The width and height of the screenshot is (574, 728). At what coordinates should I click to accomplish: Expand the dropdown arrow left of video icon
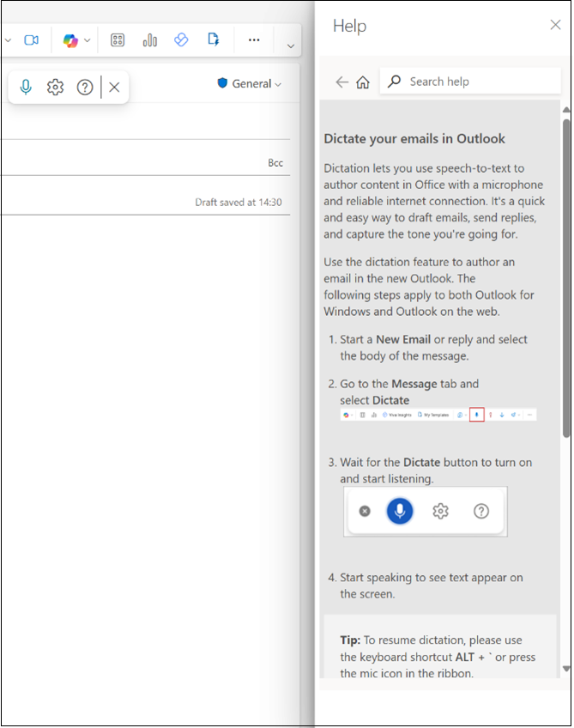pyautogui.click(x=8, y=41)
